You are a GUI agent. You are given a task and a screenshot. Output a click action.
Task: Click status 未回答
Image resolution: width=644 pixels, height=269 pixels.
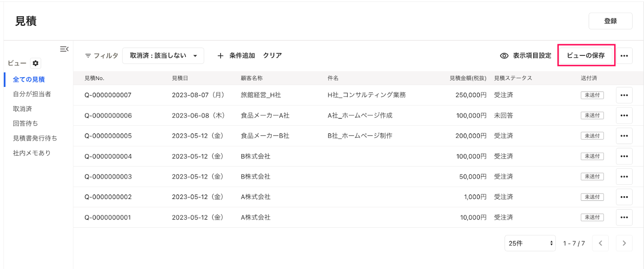[x=504, y=115]
